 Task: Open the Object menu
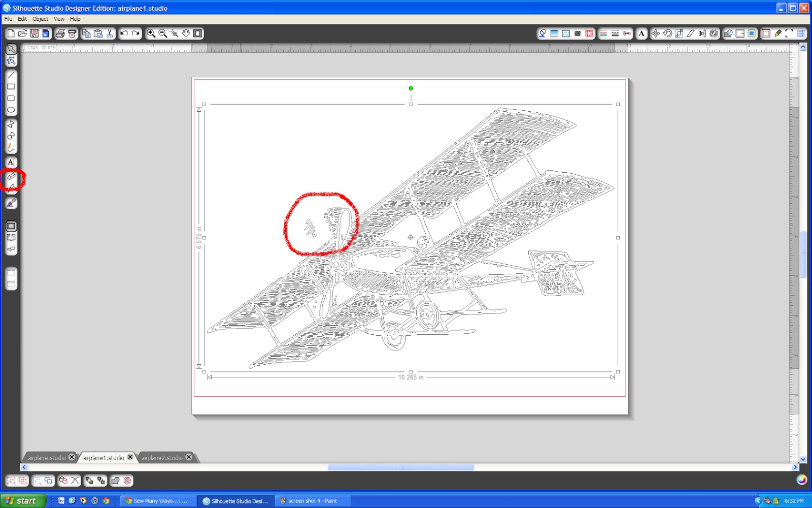[x=40, y=19]
